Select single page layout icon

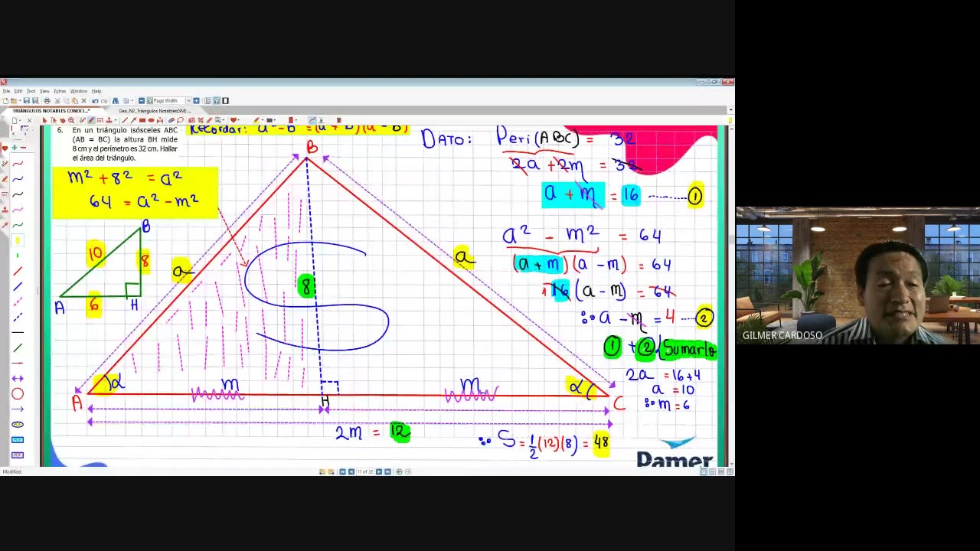coord(207,101)
